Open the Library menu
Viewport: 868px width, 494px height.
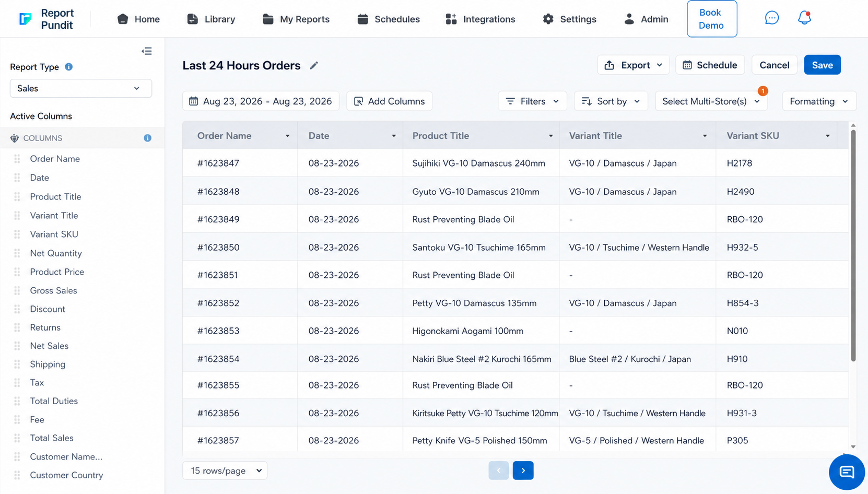coord(211,19)
